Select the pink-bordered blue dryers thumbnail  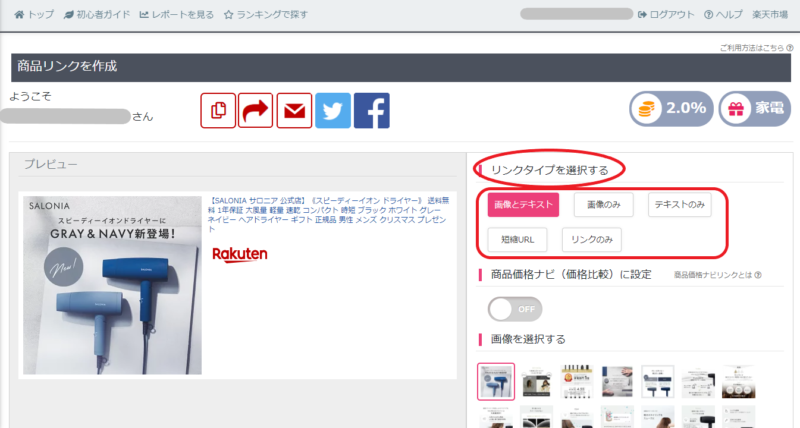tap(496, 382)
